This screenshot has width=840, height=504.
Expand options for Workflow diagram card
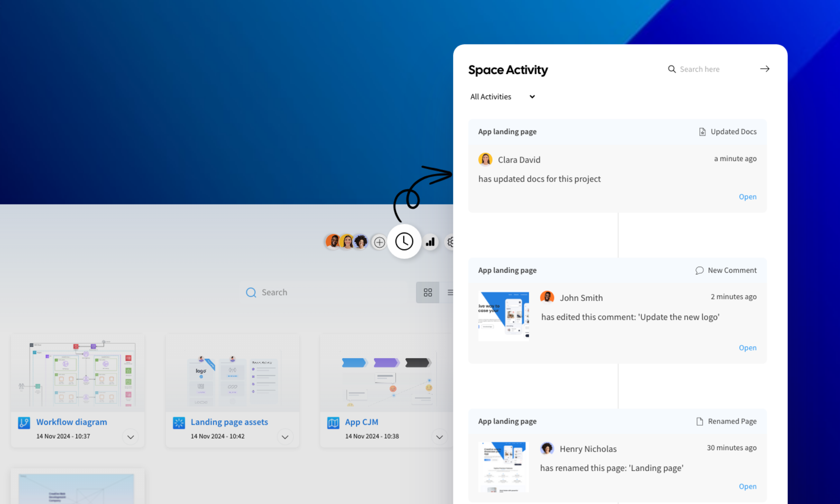coord(130,437)
